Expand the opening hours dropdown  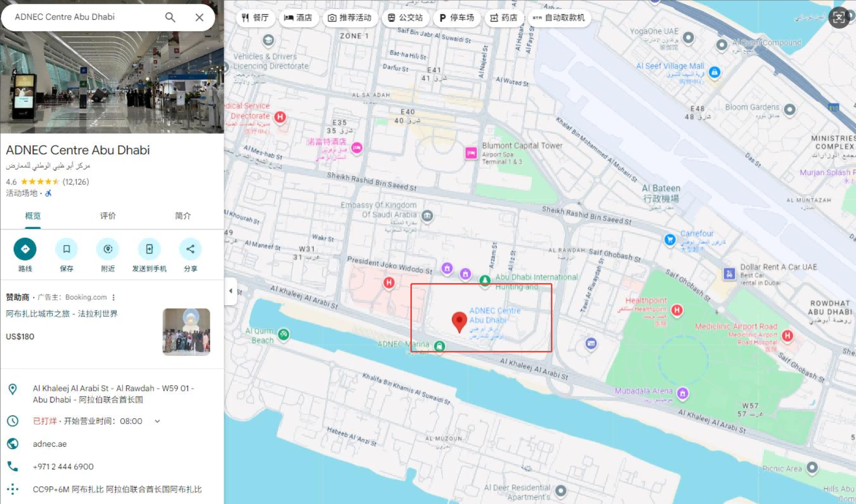click(157, 421)
